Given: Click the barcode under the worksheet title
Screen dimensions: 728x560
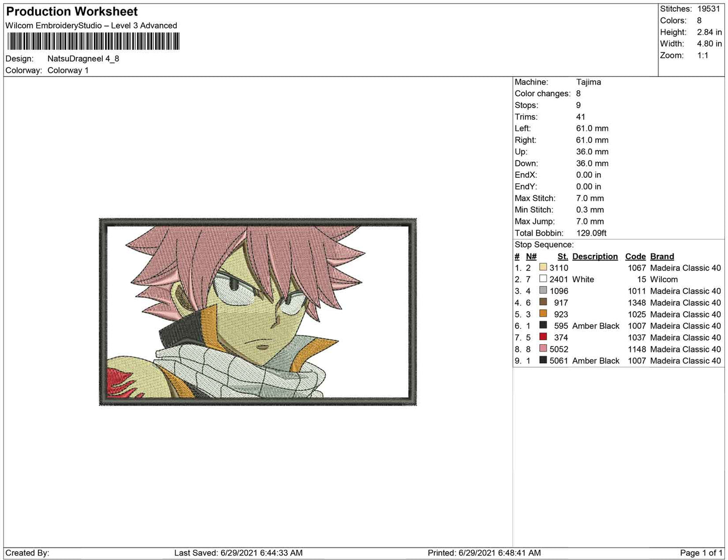Looking at the screenshot, I should click(x=93, y=41).
